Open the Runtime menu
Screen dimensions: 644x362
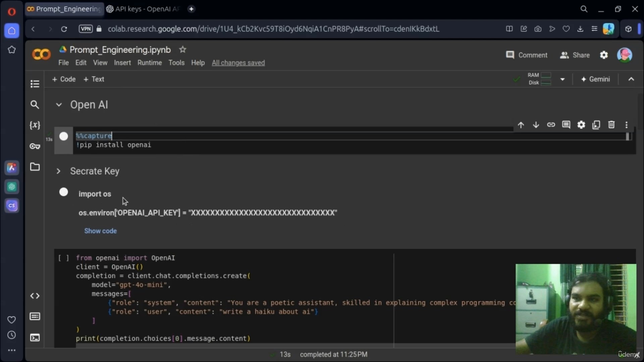coord(150,63)
